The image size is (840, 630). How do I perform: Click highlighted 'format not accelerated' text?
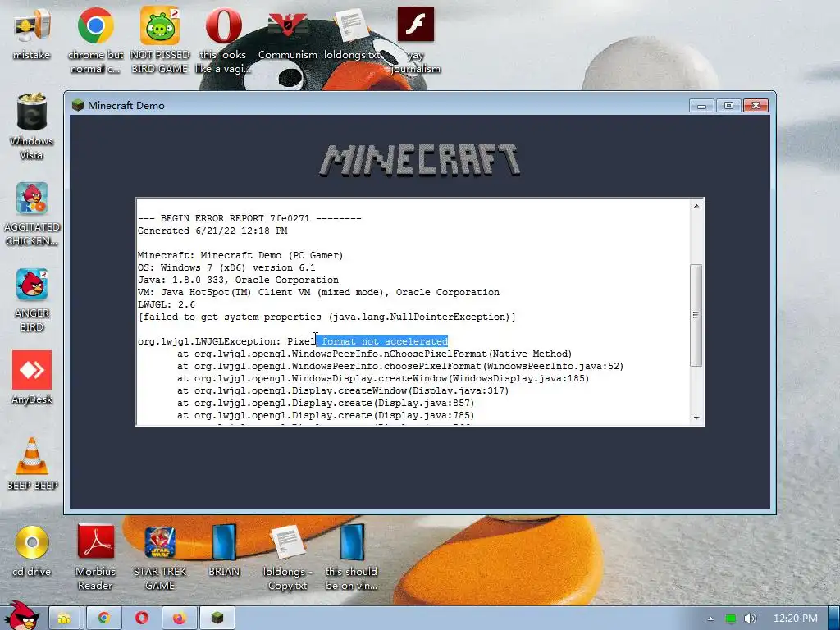click(x=382, y=341)
